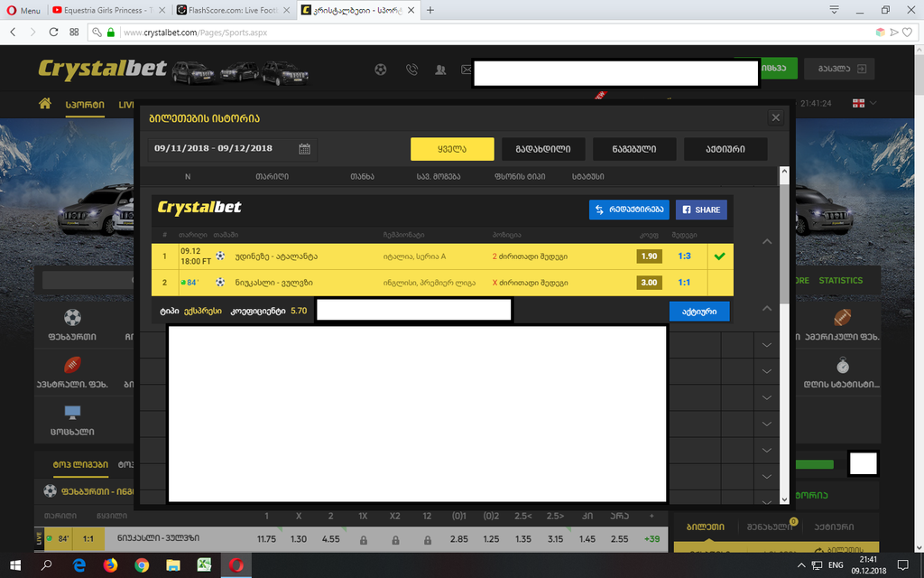Viewport: 924px width, 578px height.
Task: Select the აქტიური filter tab
Action: 725,149
